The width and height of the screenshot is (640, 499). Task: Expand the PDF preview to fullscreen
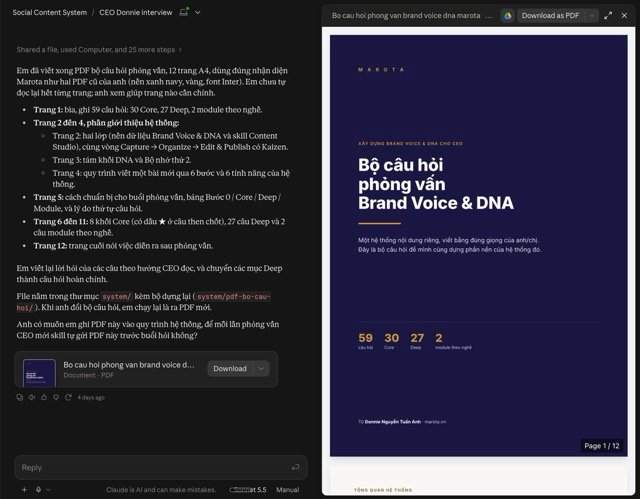pos(608,16)
